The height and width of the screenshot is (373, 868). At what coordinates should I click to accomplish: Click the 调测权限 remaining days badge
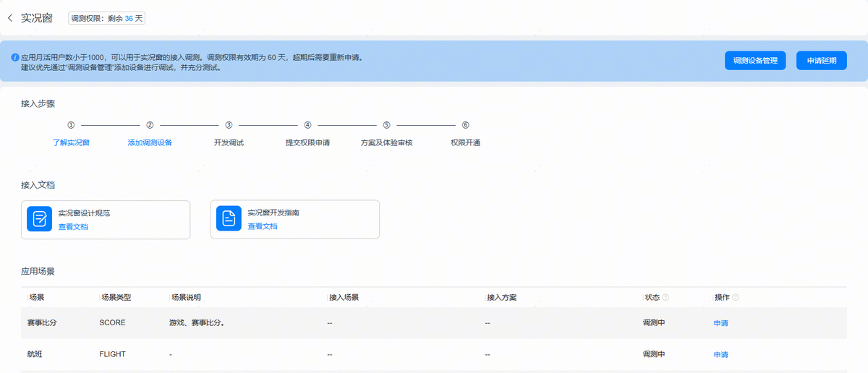(x=107, y=18)
